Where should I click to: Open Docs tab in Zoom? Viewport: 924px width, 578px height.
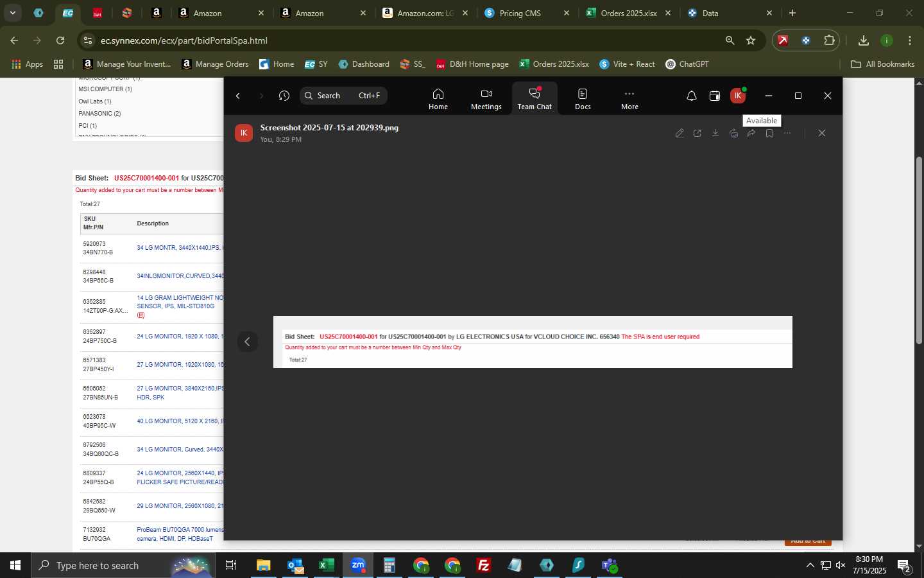[583, 99]
